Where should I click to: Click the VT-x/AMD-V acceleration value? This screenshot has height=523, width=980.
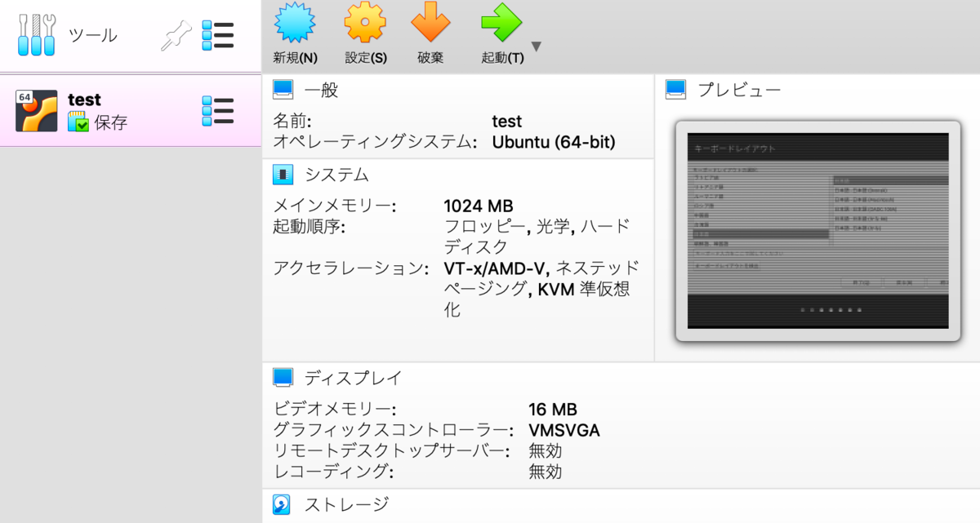[x=541, y=289]
